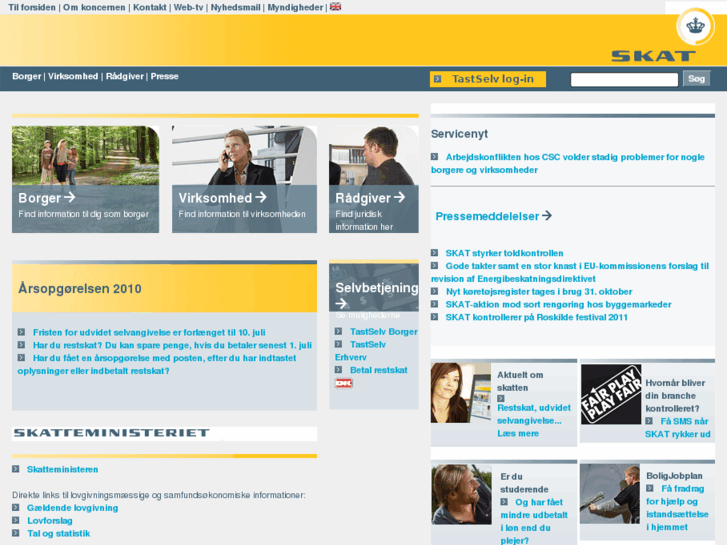Open Lovforslag link
This screenshot has height=545, width=727.
click(50, 521)
